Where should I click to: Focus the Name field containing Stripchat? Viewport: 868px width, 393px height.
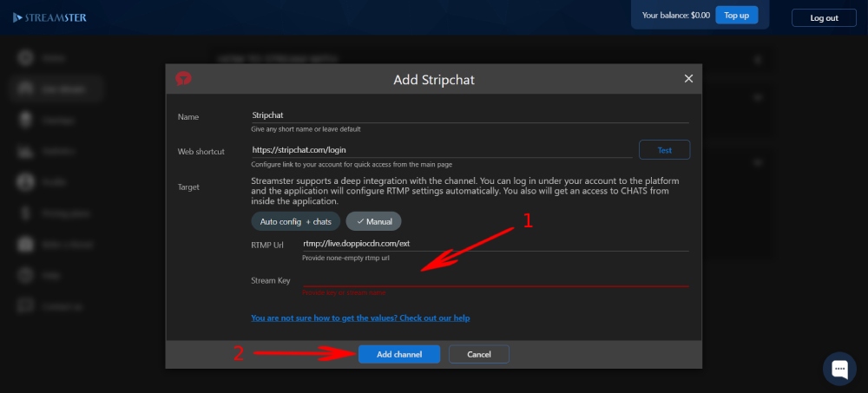(x=470, y=115)
